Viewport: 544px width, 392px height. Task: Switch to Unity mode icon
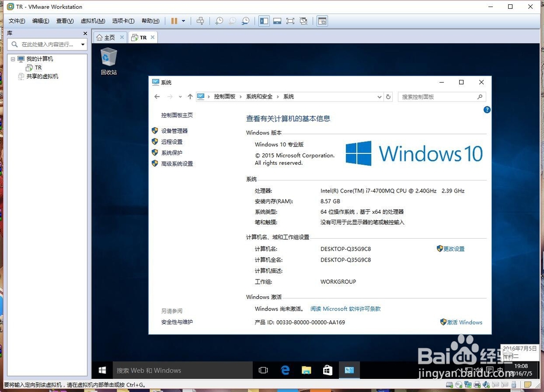(x=304, y=21)
